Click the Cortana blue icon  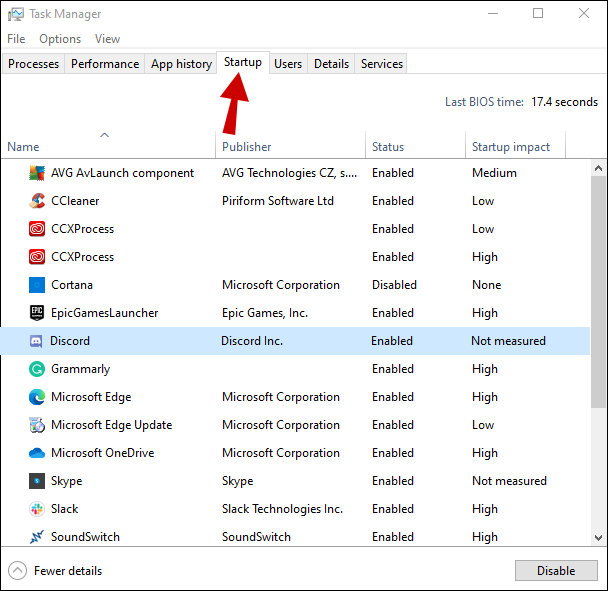(37, 285)
